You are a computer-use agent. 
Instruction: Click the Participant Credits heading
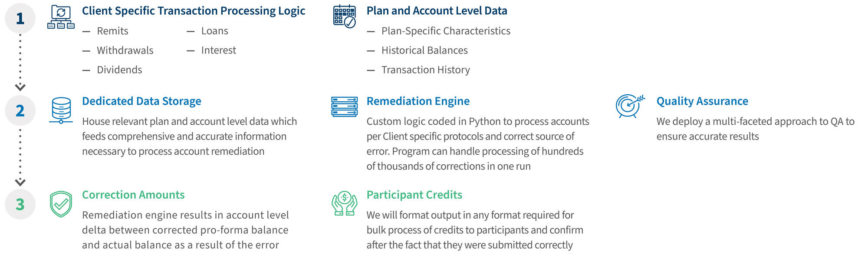click(x=414, y=195)
